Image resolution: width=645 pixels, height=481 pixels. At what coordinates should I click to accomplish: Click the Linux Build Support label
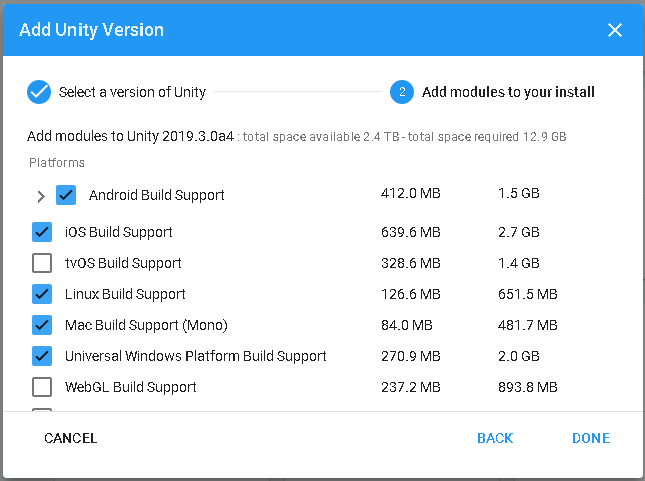click(x=125, y=294)
